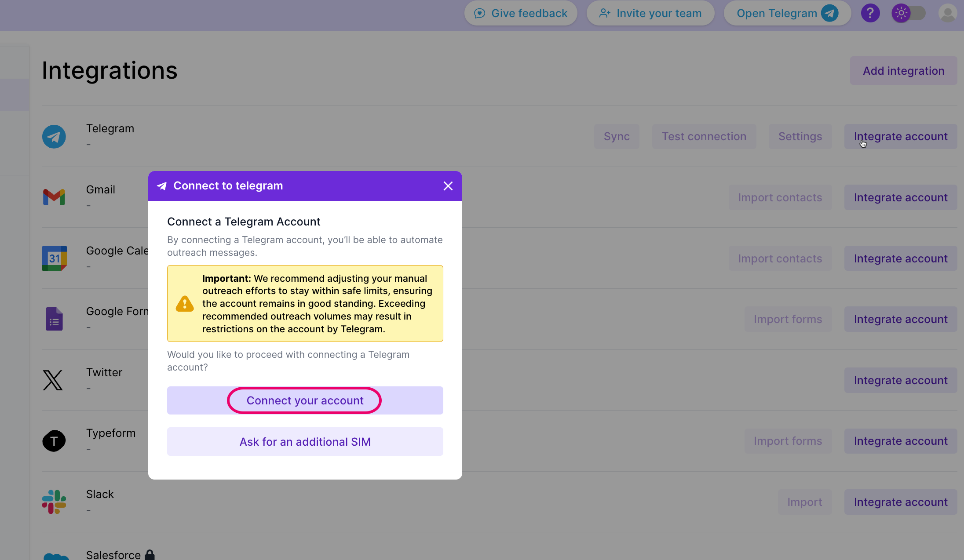Toggle the light/dark theme switch
The image size is (964, 560).
[x=909, y=13]
